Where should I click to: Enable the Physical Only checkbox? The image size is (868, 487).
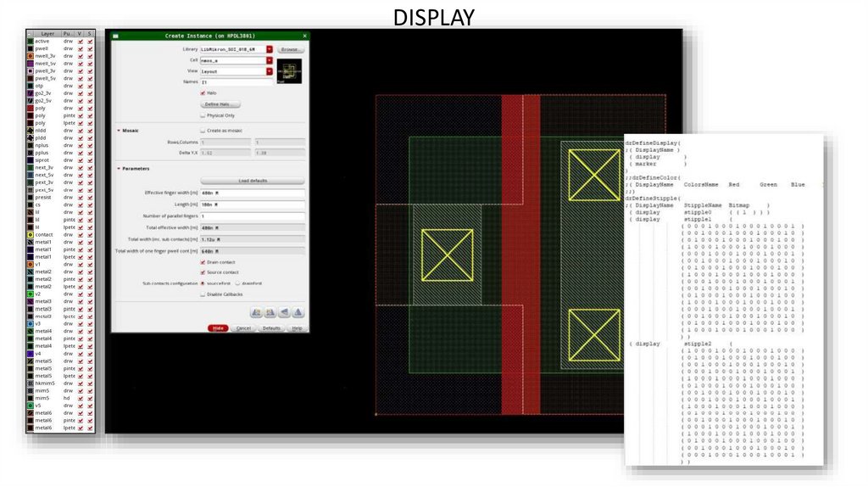pos(203,115)
